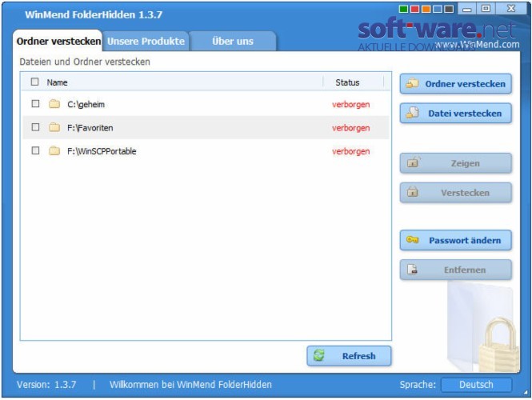Sort list by Status column header
Image resolution: width=532 pixels, height=400 pixels.
click(347, 82)
